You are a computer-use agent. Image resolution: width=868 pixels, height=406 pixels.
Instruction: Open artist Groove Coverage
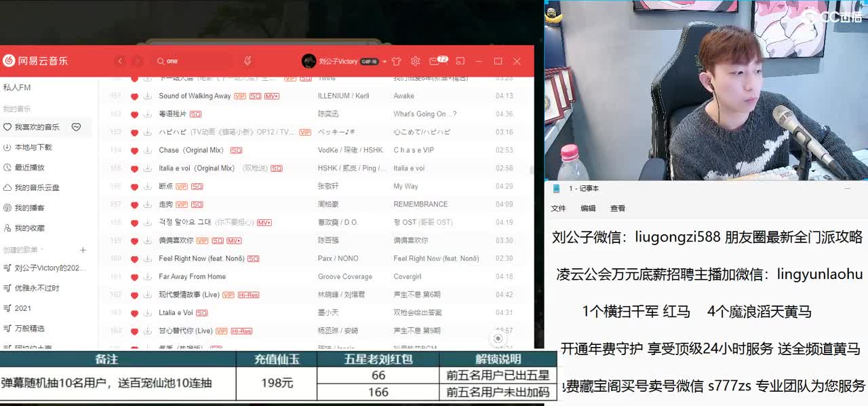pyautogui.click(x=345, y=277)
